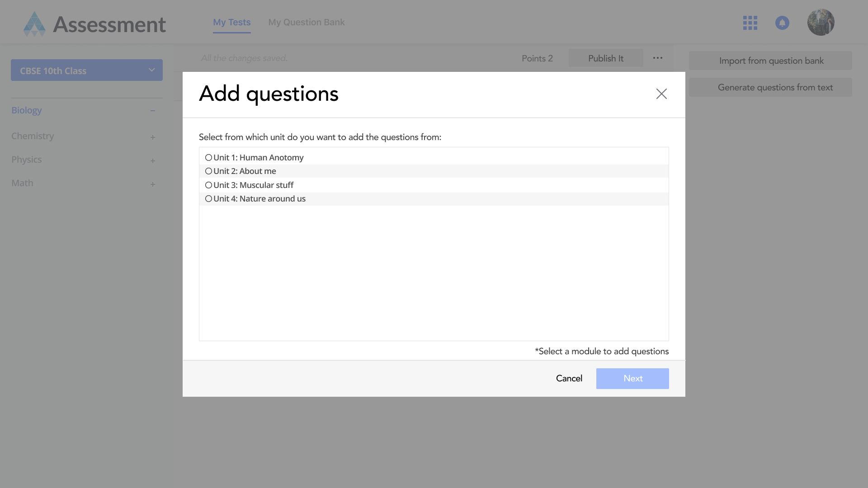Select Unit 2: About me radio button
868x488 pixels.
pos(208,171)
